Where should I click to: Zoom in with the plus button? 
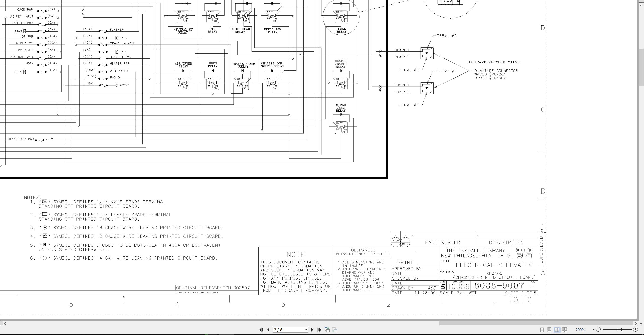[x=635, y=329]
